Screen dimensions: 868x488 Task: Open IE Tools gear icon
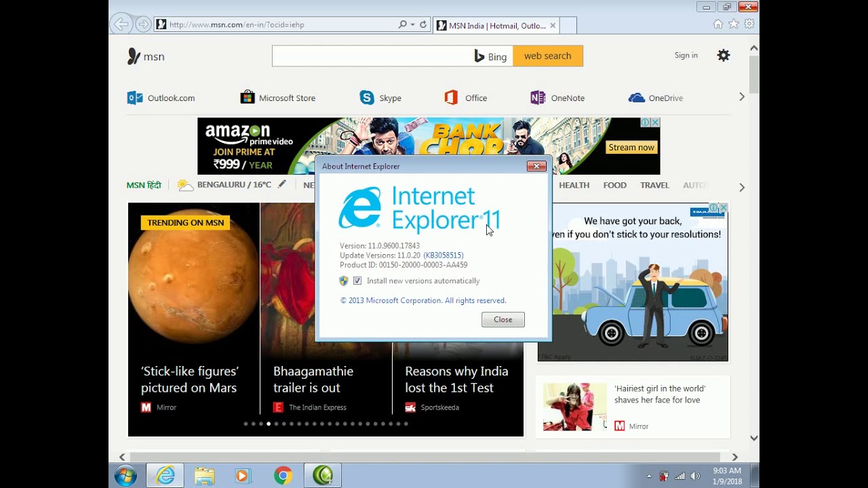click(749, 24)
